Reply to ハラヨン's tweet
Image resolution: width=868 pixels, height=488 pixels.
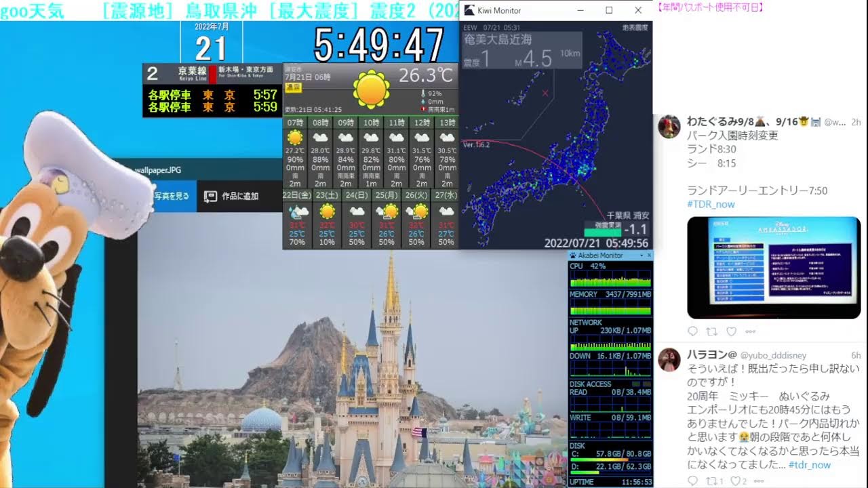tap(692, 481)
